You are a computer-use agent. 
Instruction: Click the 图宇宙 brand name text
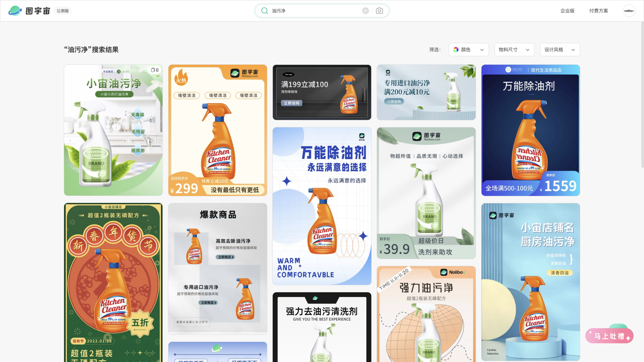click(x=38, y=11)
